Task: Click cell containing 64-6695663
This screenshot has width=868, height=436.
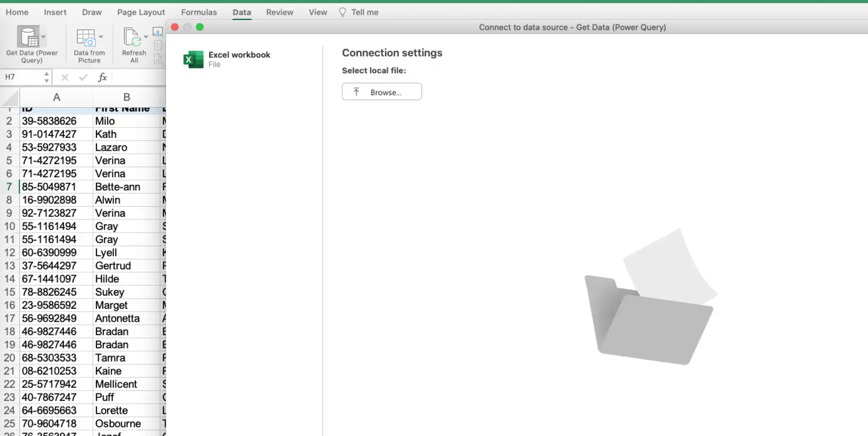Action: [x=56, y=410]
